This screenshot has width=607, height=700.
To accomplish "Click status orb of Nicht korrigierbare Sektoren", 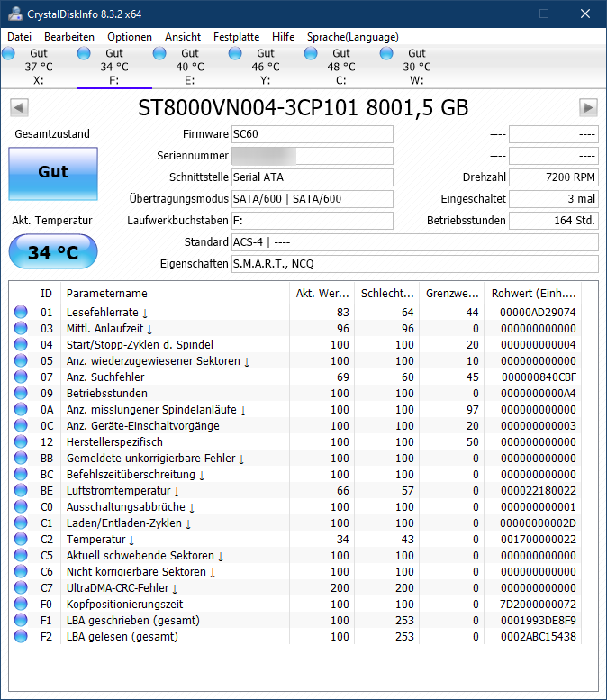I will coord(21,571).
